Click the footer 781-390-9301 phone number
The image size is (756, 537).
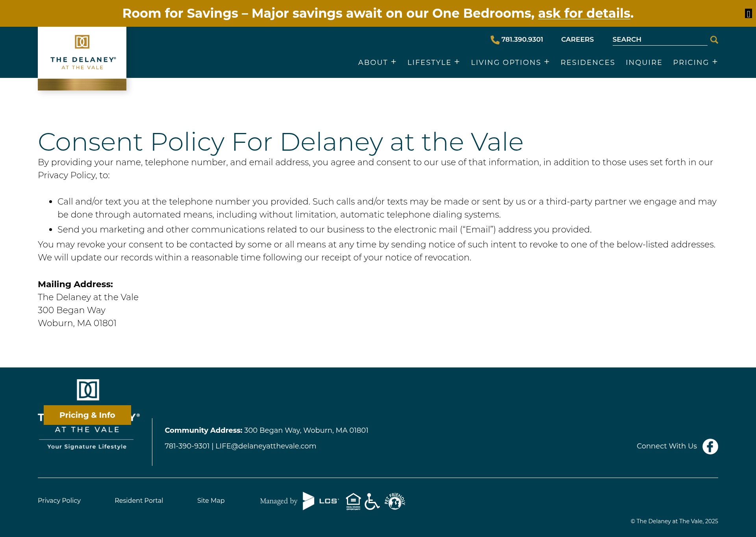click(187, 446)
